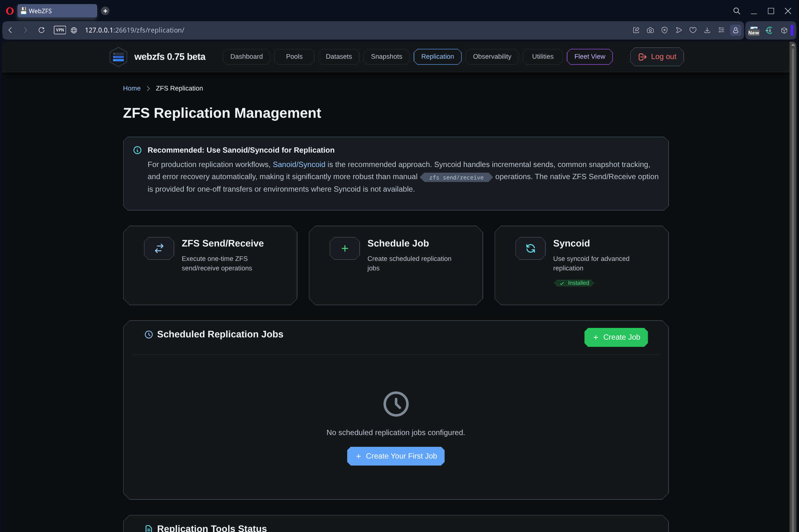
Task: Take a snapshot with the camera icon
Action: pos(650,30)
